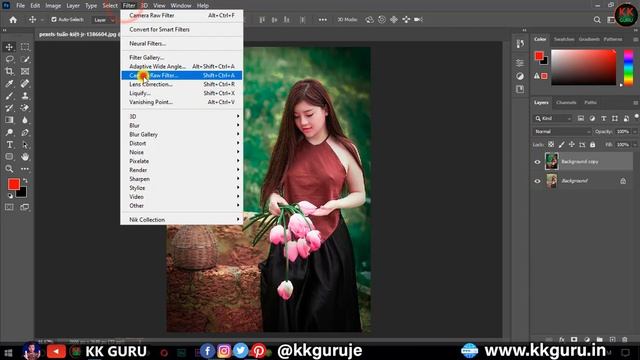
Task: Swap foreground and background colors arrow
Action: 25,180
